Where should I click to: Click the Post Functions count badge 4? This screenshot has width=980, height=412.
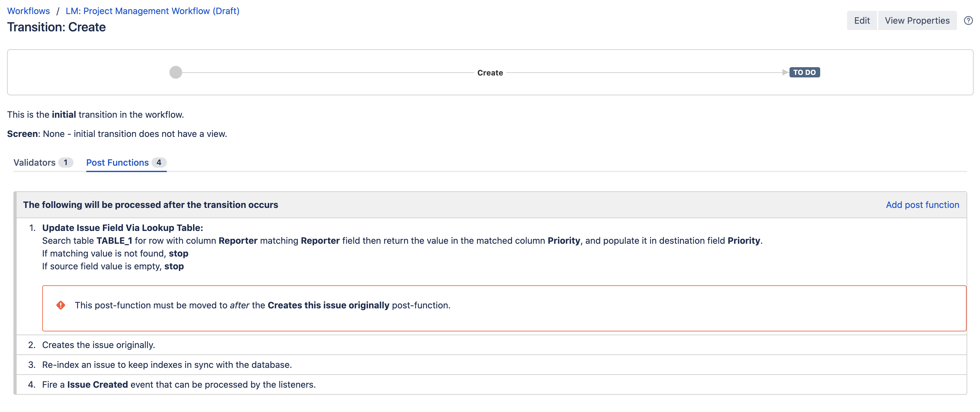[x=159, y=162]
